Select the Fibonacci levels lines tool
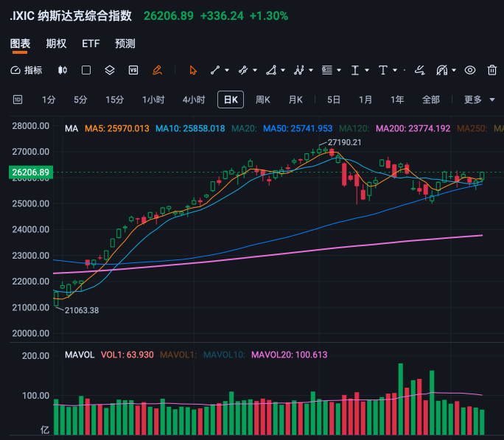504x440 pixels. pos(327,70)
